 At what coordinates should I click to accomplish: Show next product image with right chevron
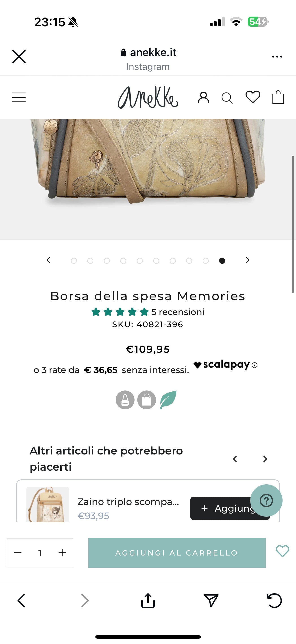pyautogui.click(x=247, y=260)
